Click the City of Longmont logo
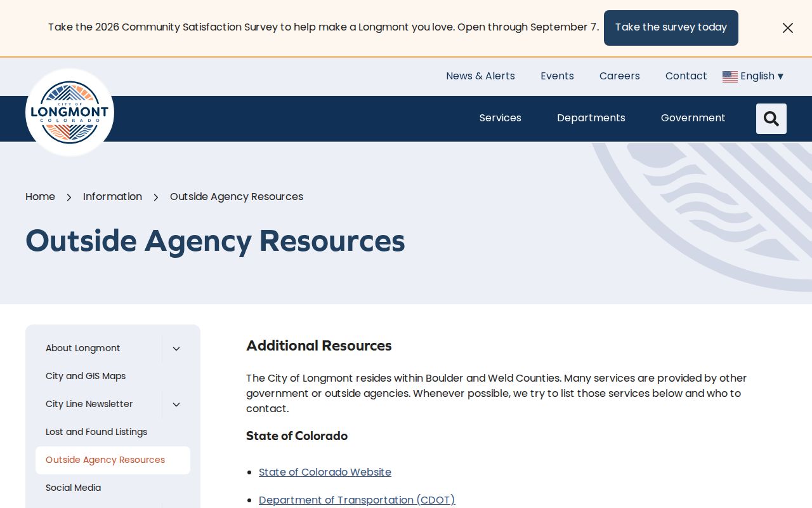 point(70,112)
